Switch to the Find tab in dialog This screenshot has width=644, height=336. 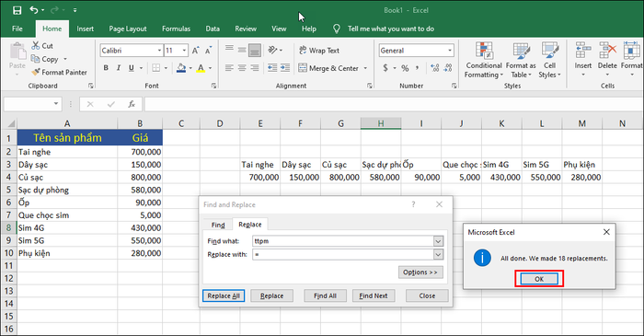[218, 225]
